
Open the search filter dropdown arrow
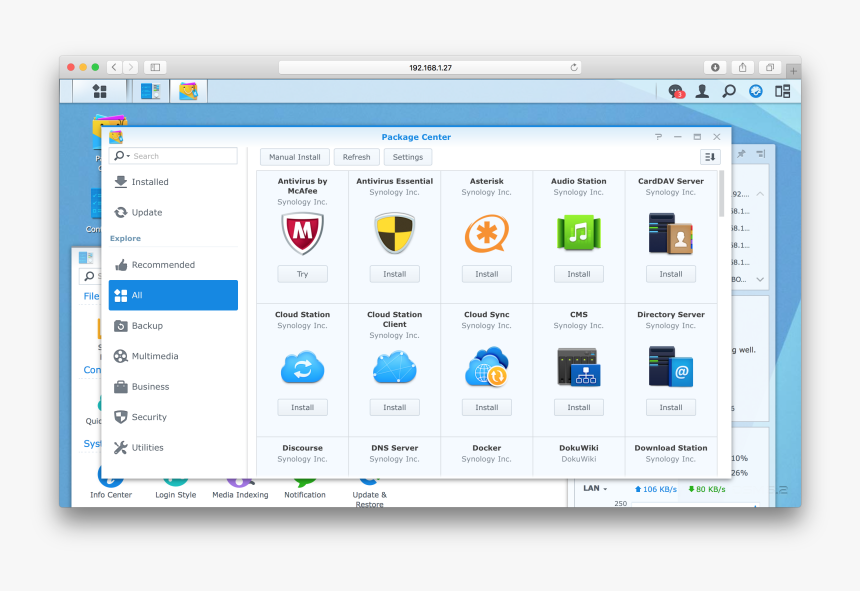click(x=128, y=156)
